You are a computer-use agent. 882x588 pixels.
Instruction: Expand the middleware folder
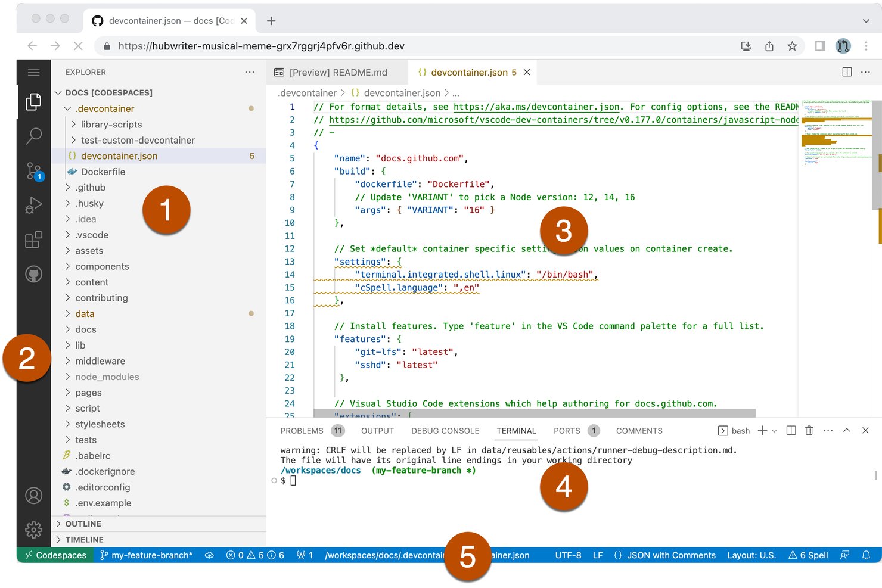pyautogui.click(x=159, y=361)
